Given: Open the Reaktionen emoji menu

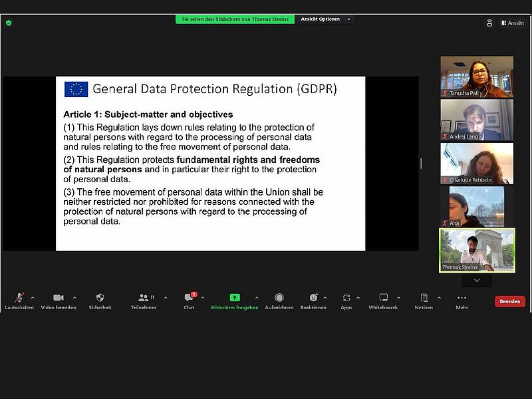Looking at the screenshot, I should point(313,299).
